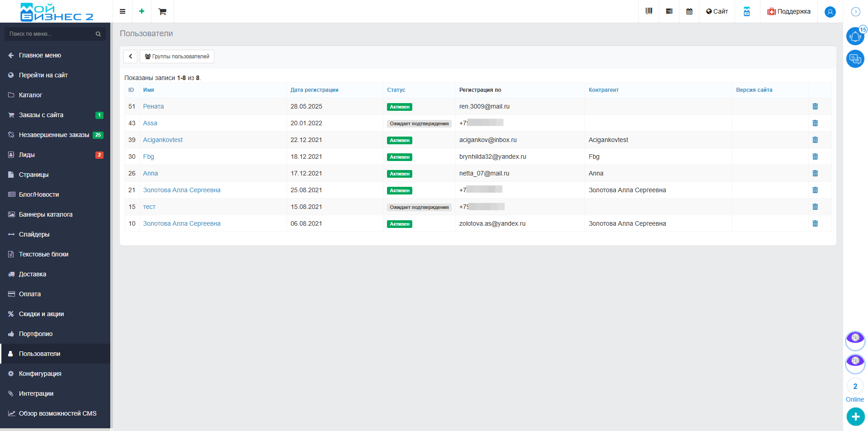
Task: Open Интеграции sidebar item
Action: [55, 393]
